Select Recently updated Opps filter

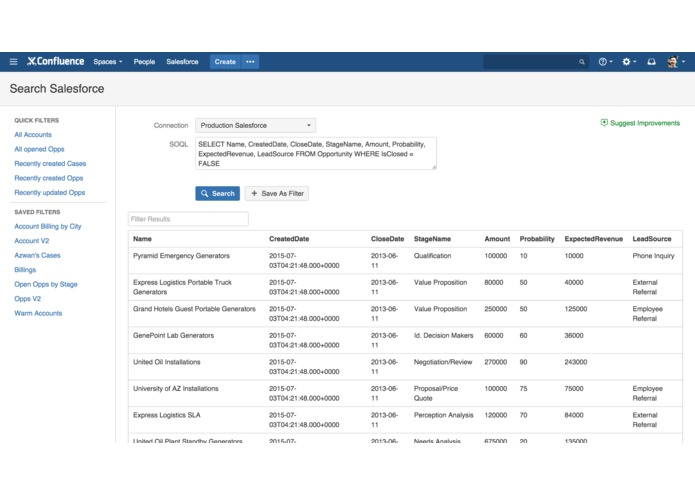click(x=50, y=193)
